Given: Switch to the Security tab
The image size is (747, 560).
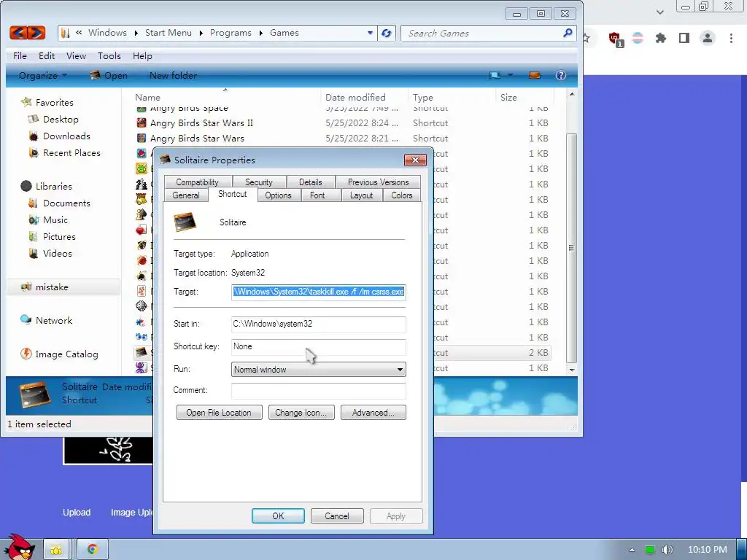Looking at the screenshot, I should pos(259,182).
